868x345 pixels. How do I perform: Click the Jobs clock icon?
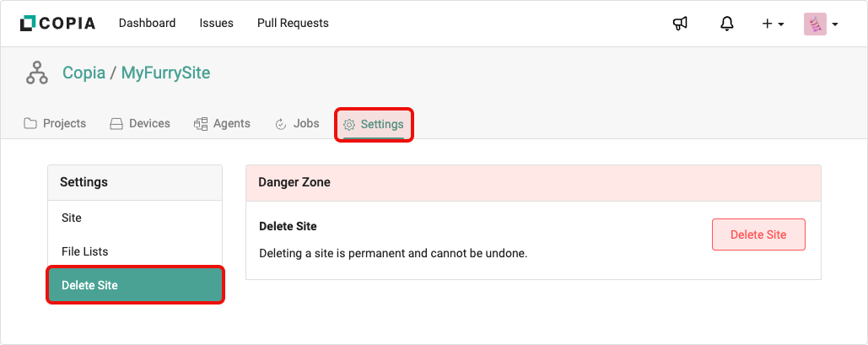(281, 124)
